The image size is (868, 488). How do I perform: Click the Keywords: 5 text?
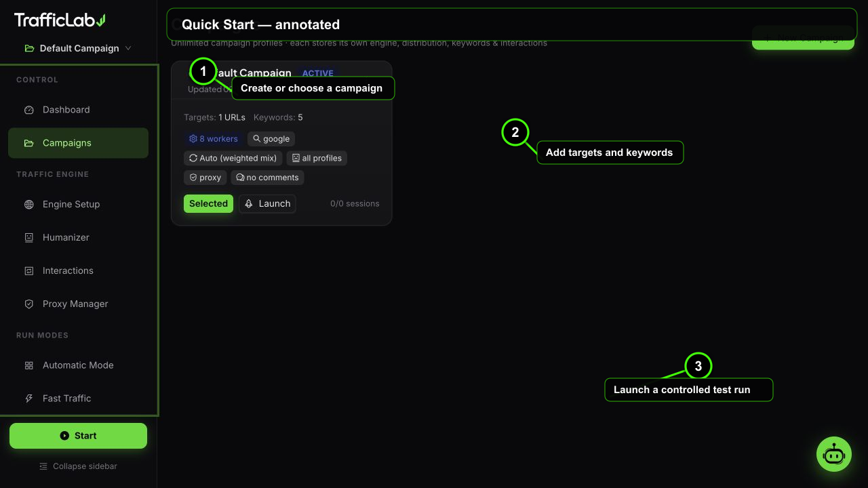click(x=278, y=117)
